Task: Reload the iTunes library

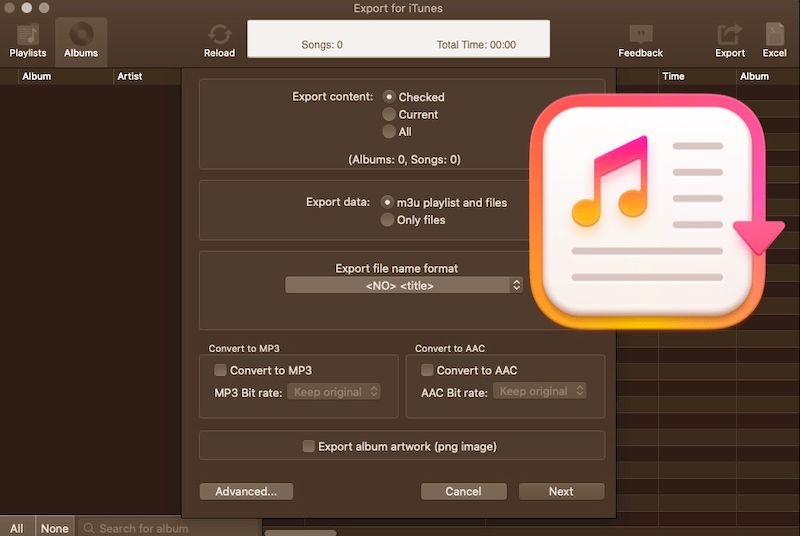Action: pos(219,41)
